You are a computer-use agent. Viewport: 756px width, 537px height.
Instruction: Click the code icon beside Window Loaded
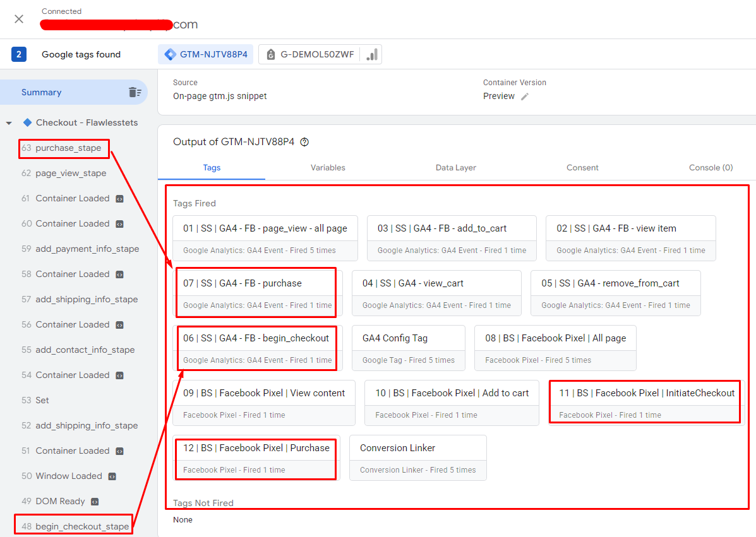click(112, 476)
